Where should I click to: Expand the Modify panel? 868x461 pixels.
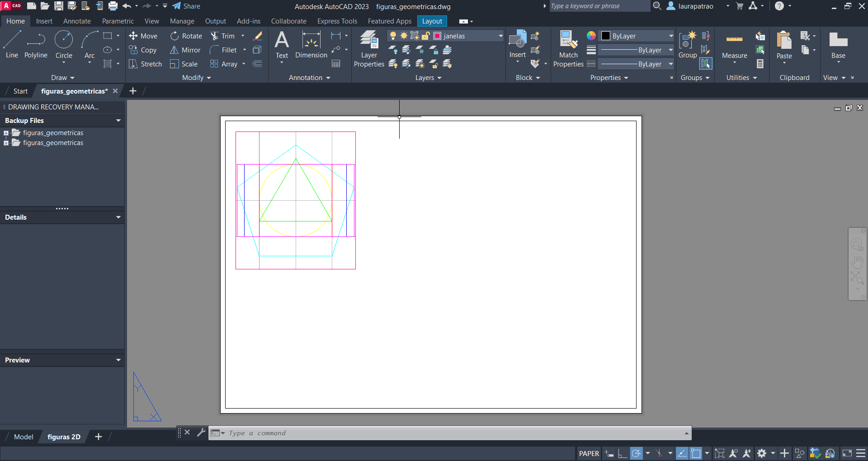pos(197,78)
